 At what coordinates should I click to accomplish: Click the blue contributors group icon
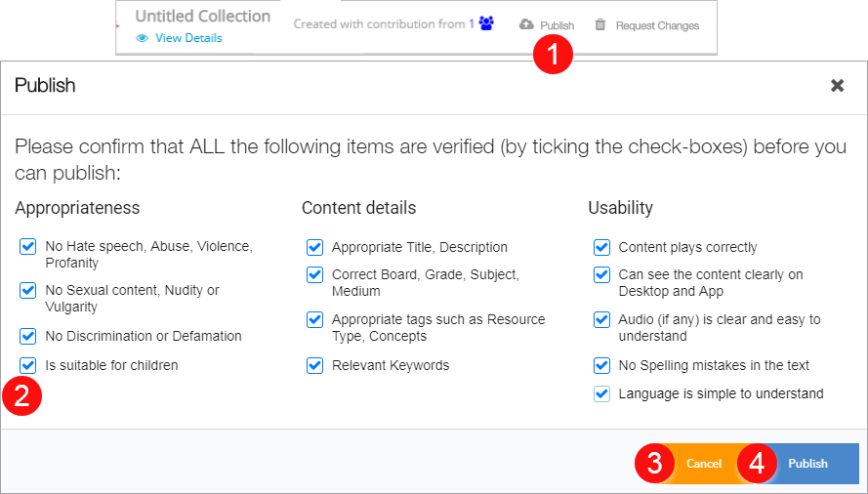486,24
